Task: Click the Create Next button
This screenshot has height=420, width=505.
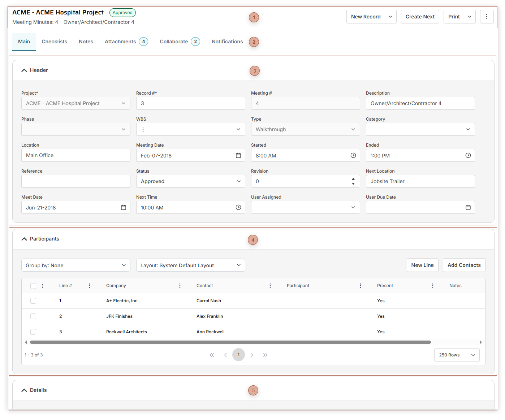Action: click(420, 17)
